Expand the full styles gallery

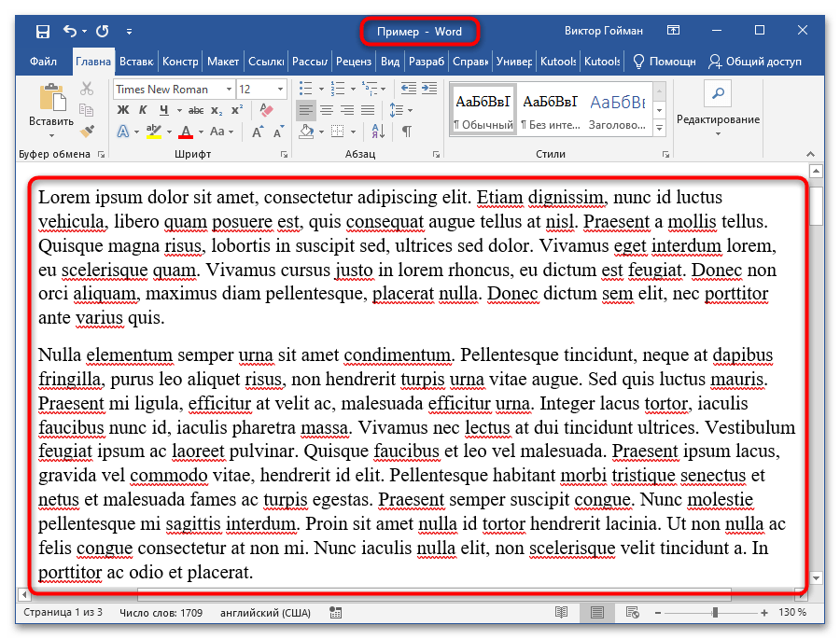coord(660,129)
